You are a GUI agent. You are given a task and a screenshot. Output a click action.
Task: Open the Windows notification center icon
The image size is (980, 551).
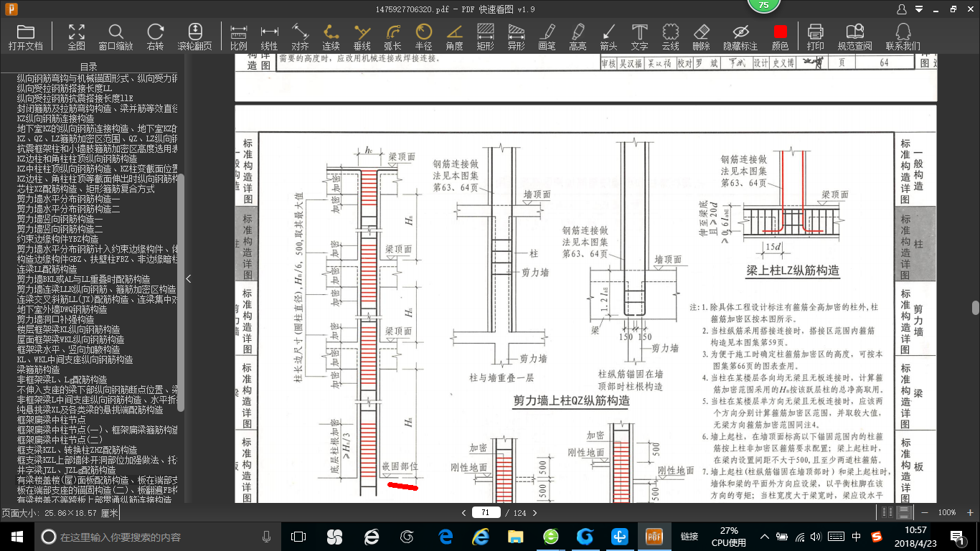click(958, 537)
